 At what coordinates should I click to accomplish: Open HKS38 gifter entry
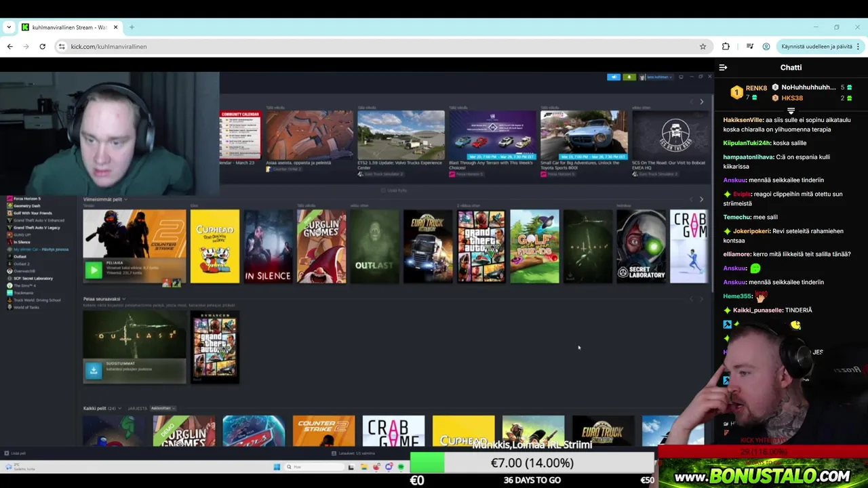(812, 98)
